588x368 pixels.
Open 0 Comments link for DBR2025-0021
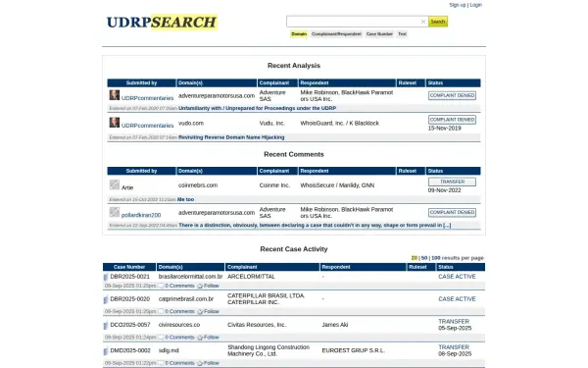pos(179,286)
